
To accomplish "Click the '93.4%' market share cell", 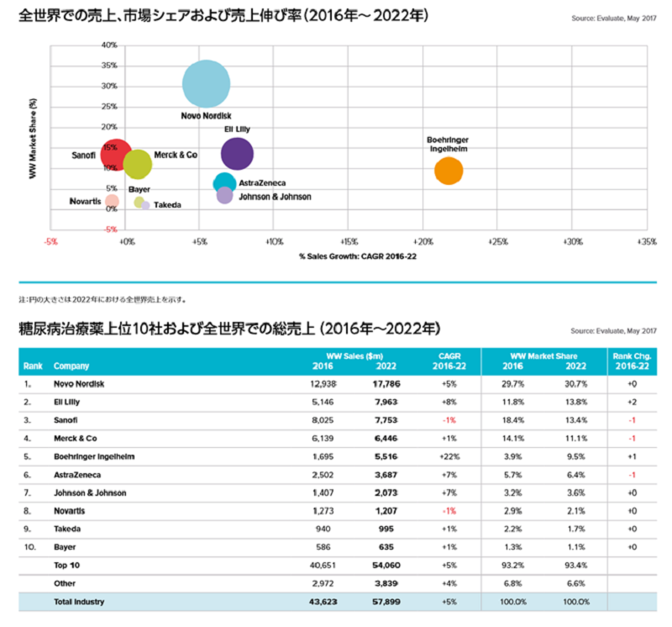I will tap(576, 566).
